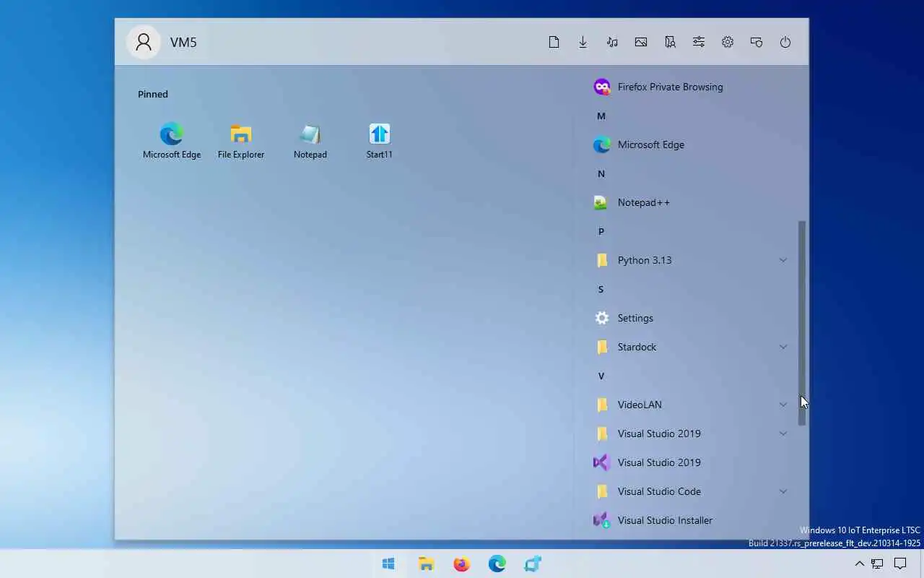Click the app list scrollbar thumb
924x578 pixels.
pos(801,323)
